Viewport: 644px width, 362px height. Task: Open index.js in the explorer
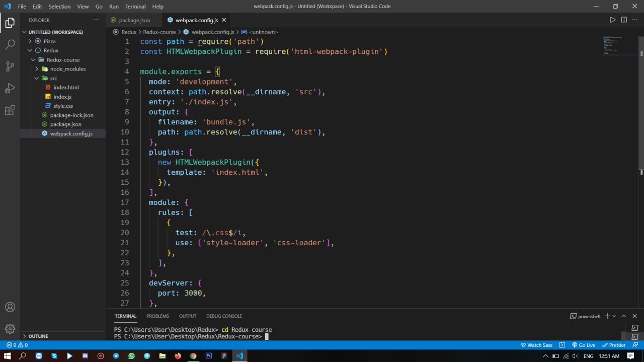tap(62, 96)
